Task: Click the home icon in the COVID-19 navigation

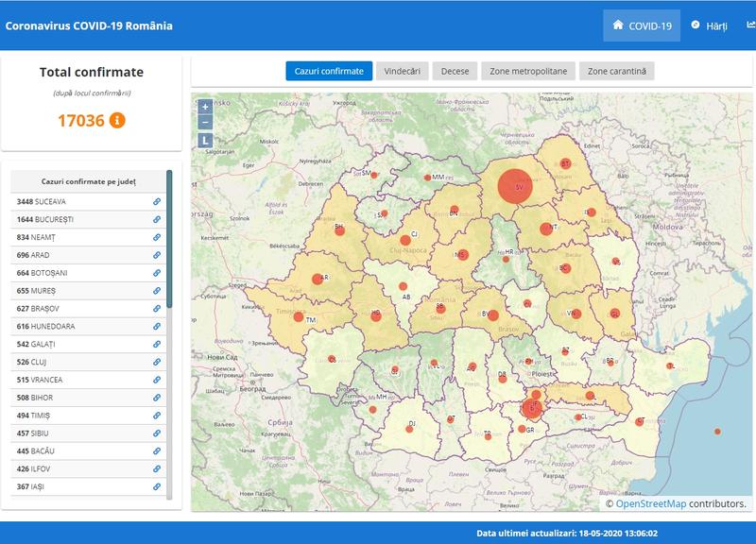Action: pyautogui.click(x=619, y=26)
